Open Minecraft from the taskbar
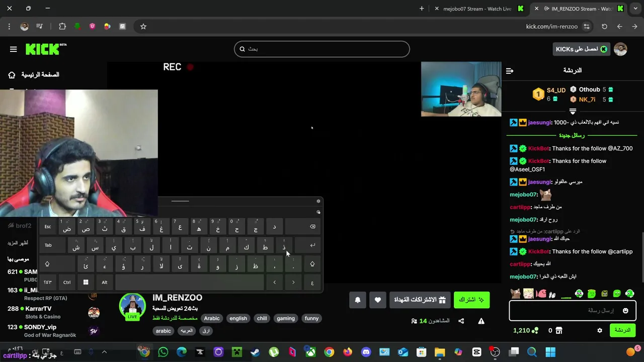 (x=237, y=352)
